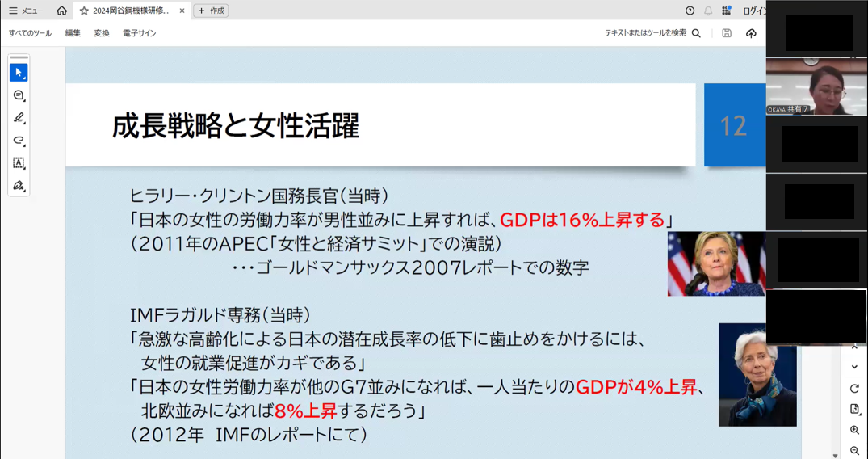Image resolution: width=868 pixels, height=459 pixels.
Task: Star the 2024岡谷鋼機 document tab
Action: (84, 11)
